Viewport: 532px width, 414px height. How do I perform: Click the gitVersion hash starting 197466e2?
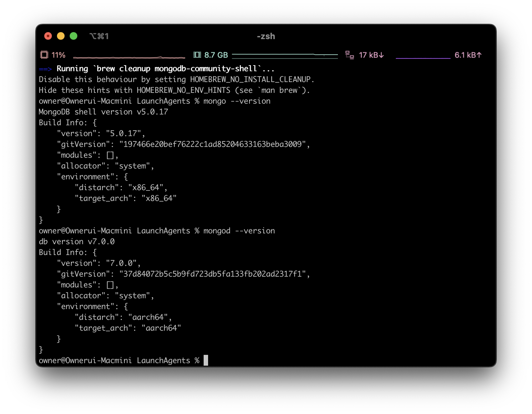[x=213, y=144]
